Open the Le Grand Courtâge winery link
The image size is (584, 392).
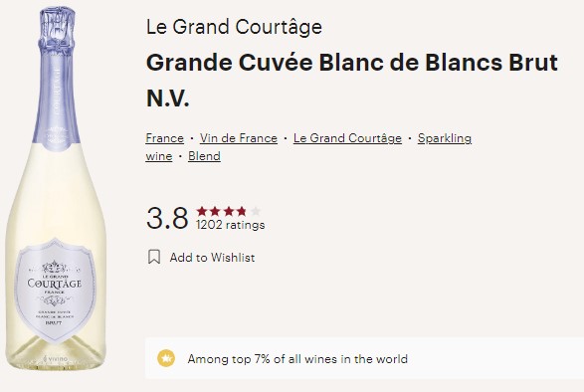tap(347, 138)
